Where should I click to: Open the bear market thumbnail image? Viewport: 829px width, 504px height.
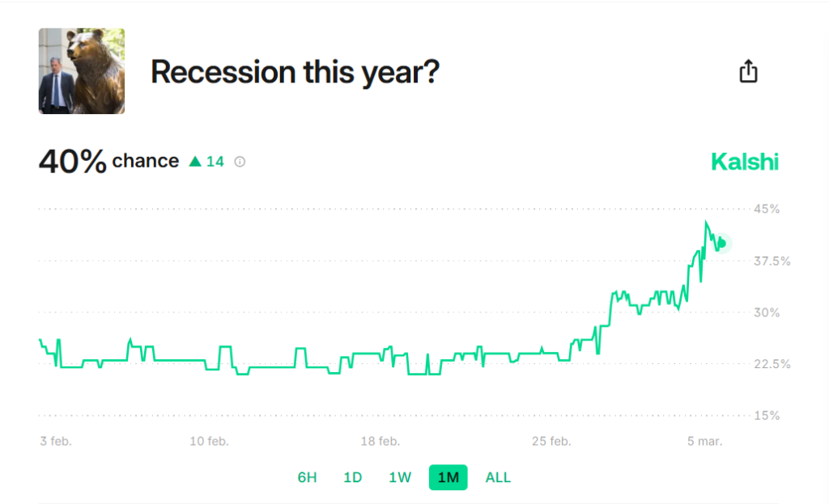(x=82, y=71)
